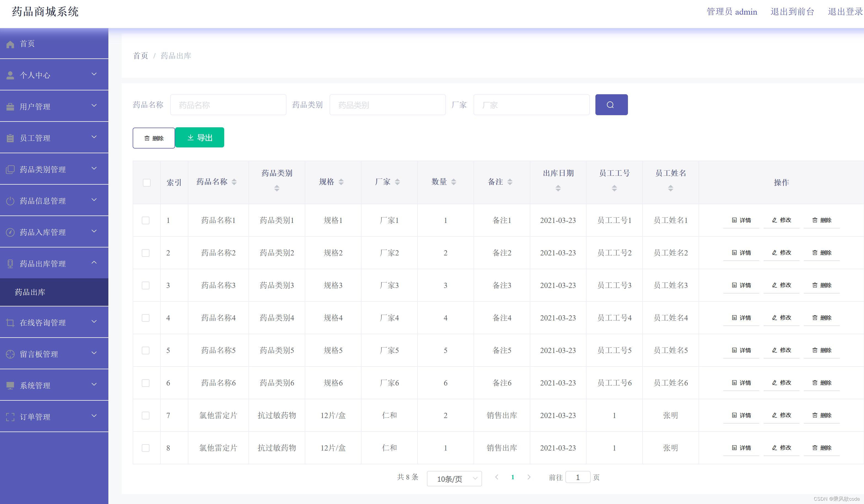Image resolution: width=864 pixels, height=504 pixels.
Task: Go to next page arrow
Action: (x=529, y=477)
